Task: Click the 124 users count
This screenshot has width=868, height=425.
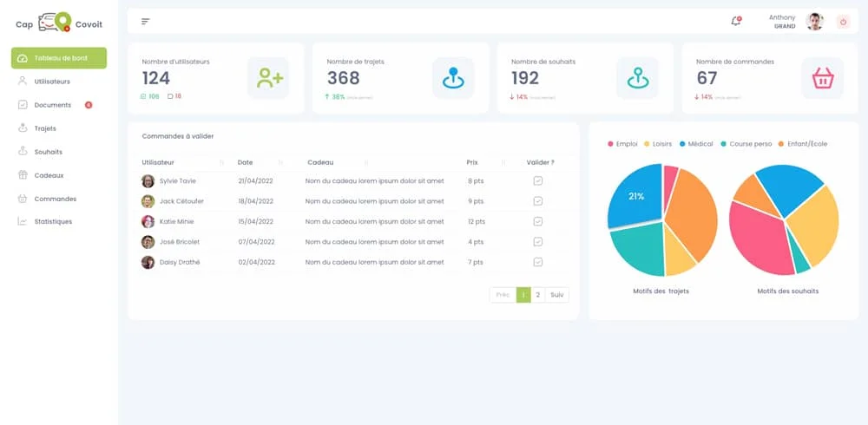Action: (x=155, y=79)
